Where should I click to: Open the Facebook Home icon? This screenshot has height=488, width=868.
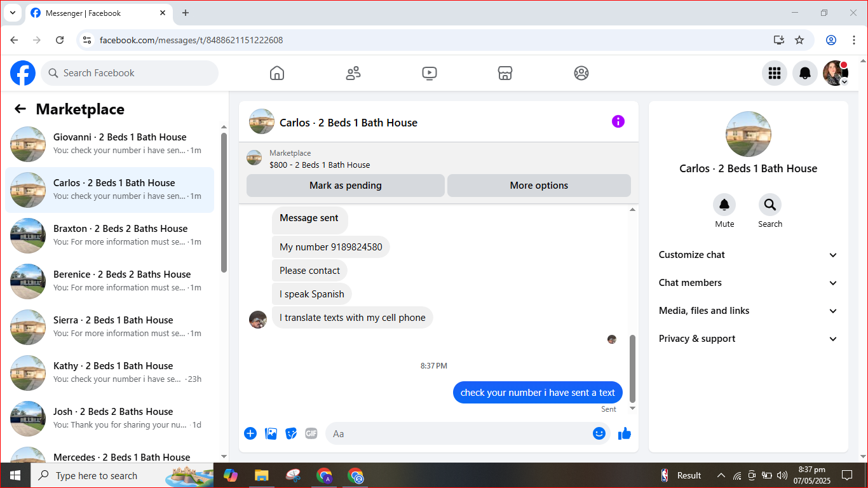click(x=277, y=73)
